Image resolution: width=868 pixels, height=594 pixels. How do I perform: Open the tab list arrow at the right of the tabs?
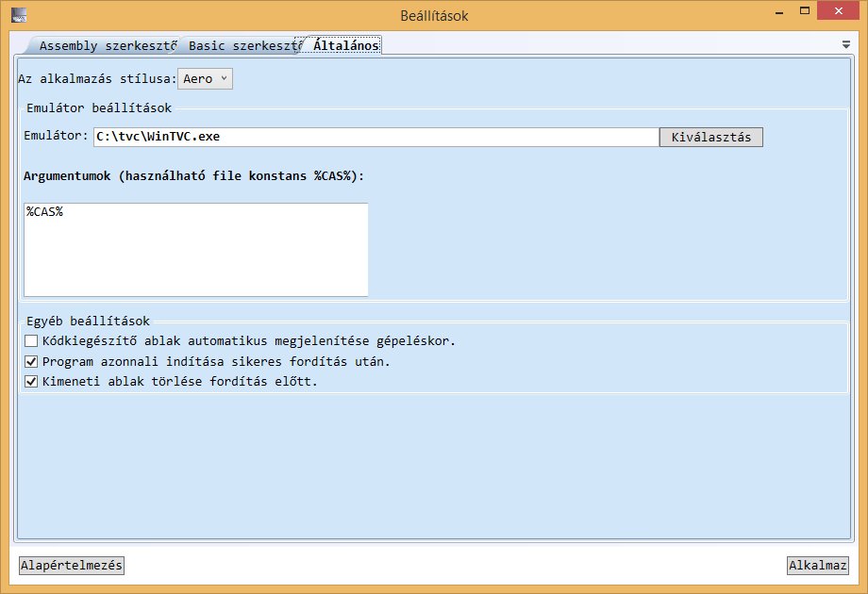coord(845,44)
